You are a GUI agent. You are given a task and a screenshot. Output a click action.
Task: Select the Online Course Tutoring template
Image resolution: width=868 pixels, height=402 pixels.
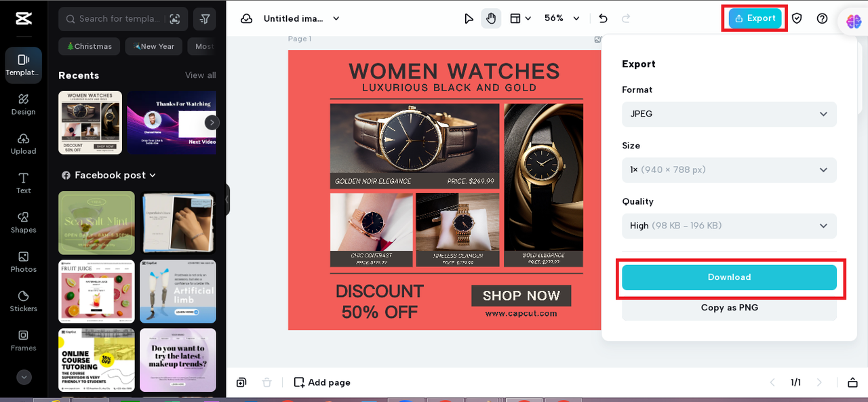click(x=96, y=360)
